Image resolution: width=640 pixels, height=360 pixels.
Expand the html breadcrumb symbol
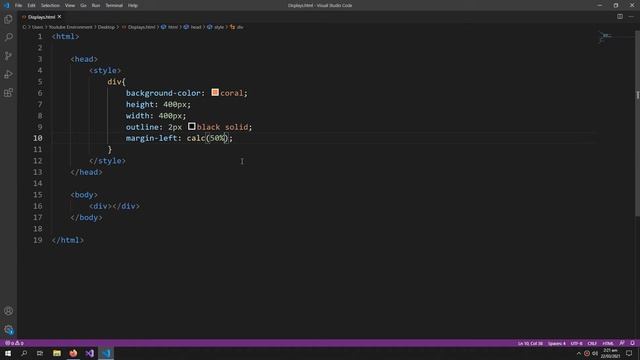click(173, 27)
